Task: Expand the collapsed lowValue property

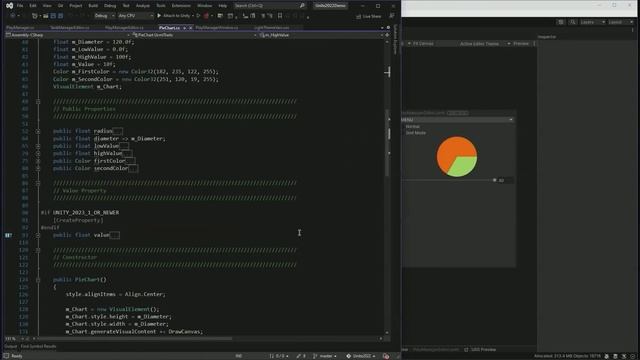Action: click(38, 146)
